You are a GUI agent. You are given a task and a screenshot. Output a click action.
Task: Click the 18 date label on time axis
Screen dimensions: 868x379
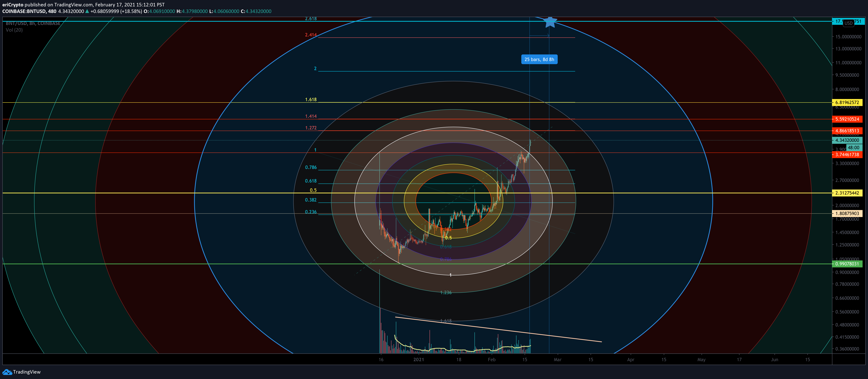[459, 360]
